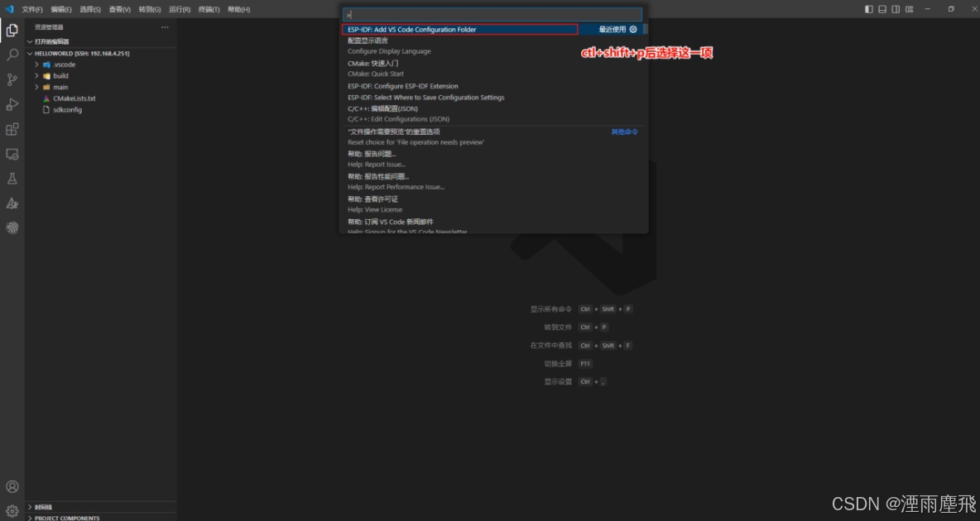This screenshot has height=521, width=980.
Task: Open the Accounts icon
Action: [x=12, y=486]
